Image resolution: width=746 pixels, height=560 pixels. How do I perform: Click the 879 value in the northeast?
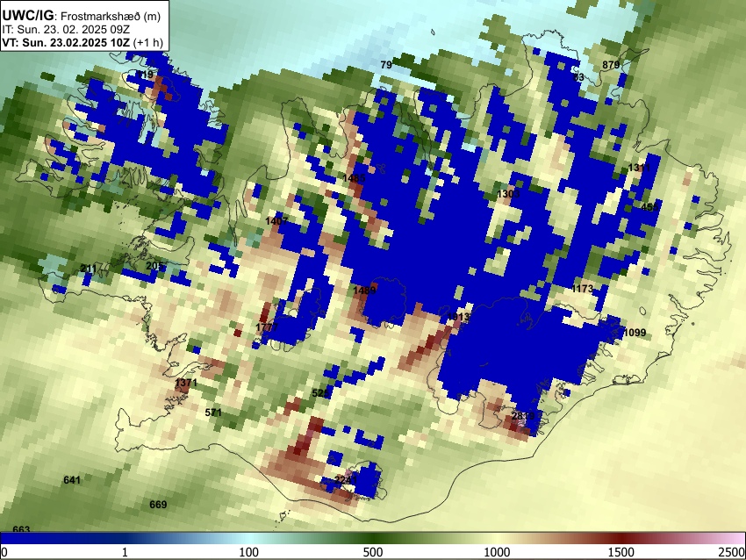point(611,65)
